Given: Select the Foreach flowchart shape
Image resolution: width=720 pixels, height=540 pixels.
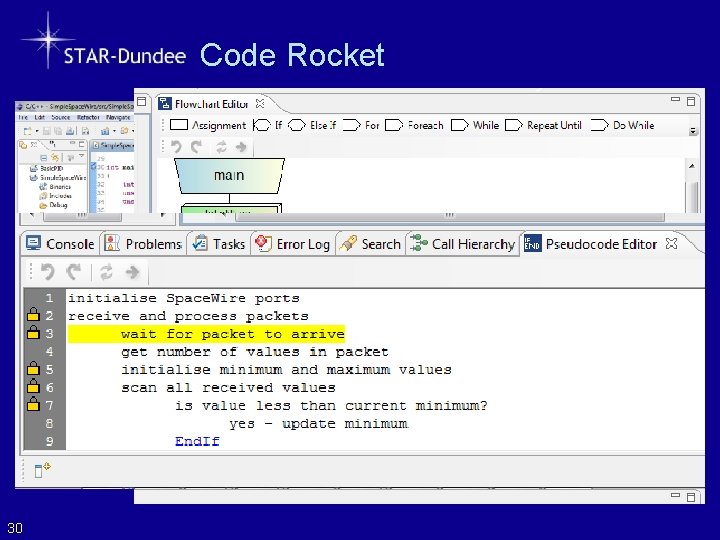Looking at the screenshot, I should tap(414, 125).
